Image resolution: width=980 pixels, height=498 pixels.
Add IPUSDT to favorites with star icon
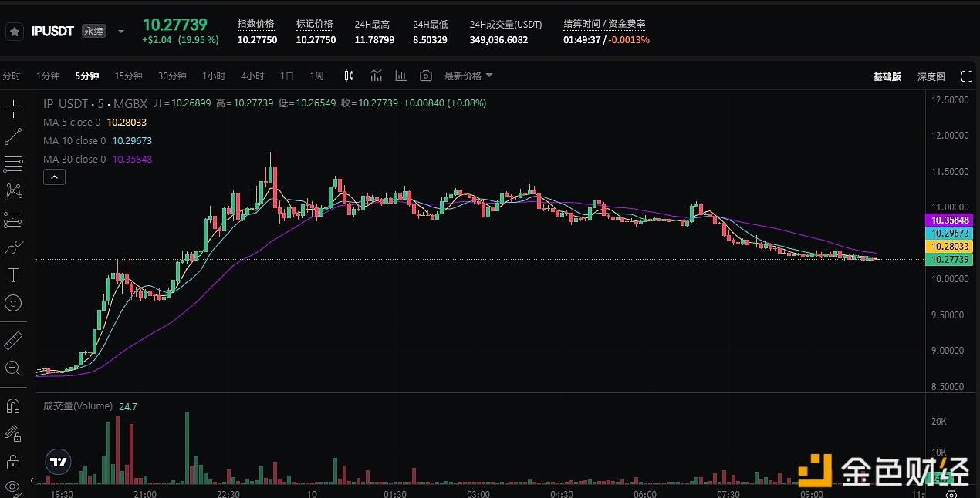tap(14, 32)
